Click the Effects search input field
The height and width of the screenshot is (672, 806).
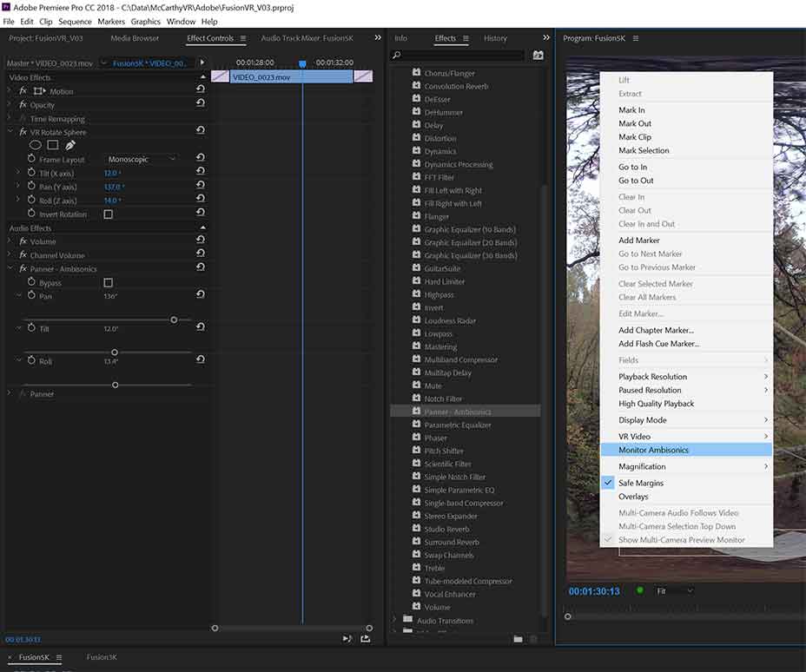(x=463, y=55)
